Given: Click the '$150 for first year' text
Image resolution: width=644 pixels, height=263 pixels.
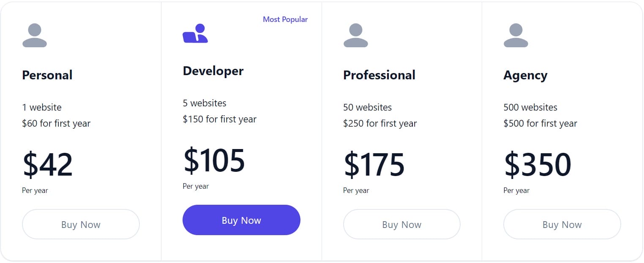Looking at the screenshot, I should [219, 119].
